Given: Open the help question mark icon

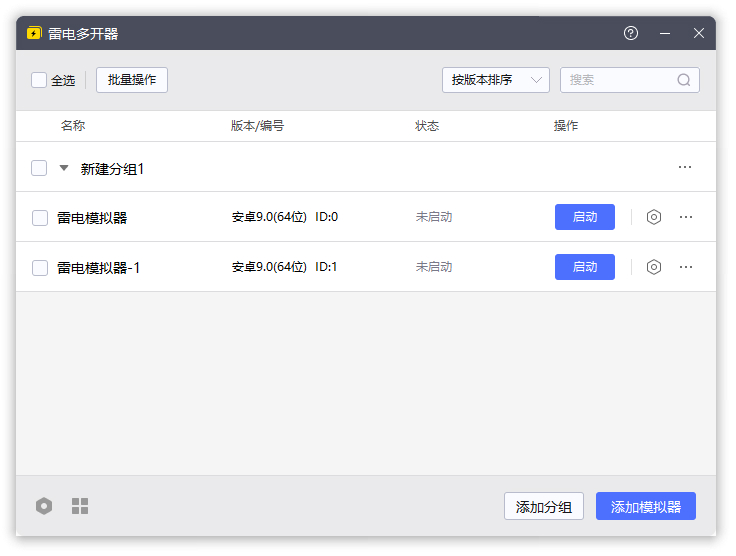Looking at the screenshot, I should click(630, 33).
